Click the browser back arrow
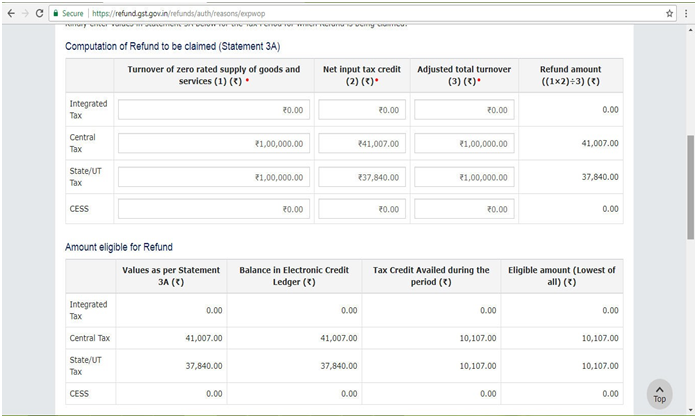Image resolution: width=697 pixels, height=418 pixels. pos(10,14)
